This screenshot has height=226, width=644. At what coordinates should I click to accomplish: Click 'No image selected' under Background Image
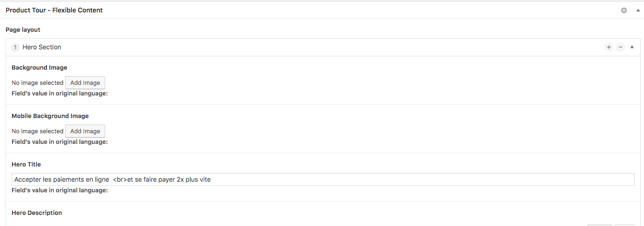tap(37, 83)
